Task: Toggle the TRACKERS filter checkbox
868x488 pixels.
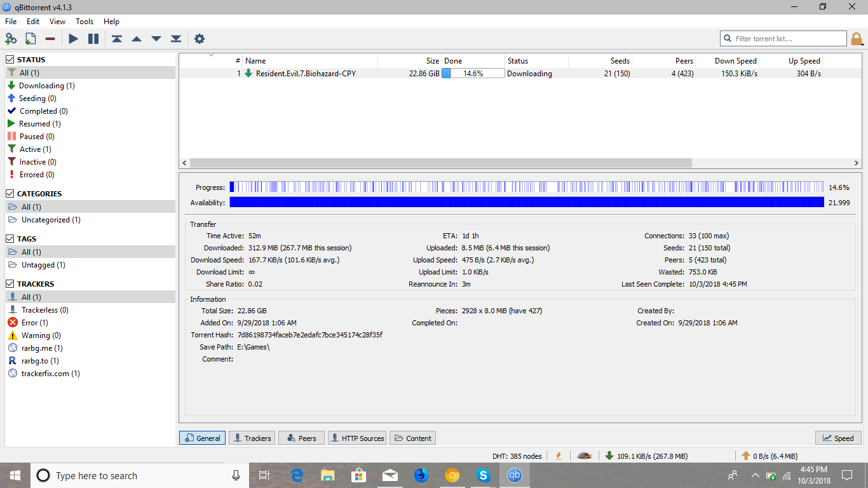Action: click(10, 284)
